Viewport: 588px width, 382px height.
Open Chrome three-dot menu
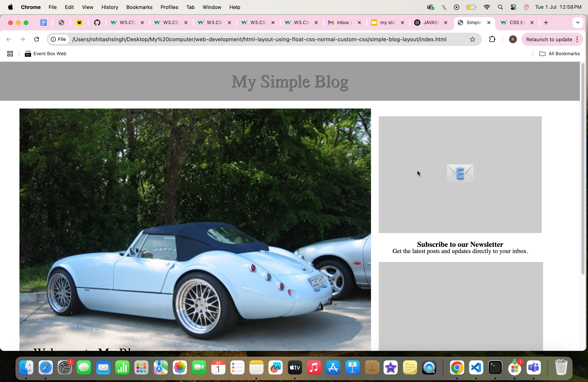[577, 39]
